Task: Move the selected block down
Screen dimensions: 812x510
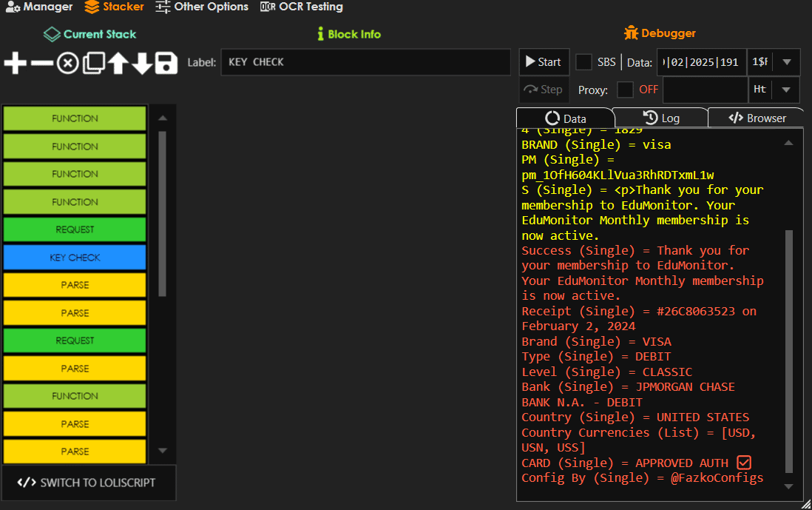Action: pos(142,64)
